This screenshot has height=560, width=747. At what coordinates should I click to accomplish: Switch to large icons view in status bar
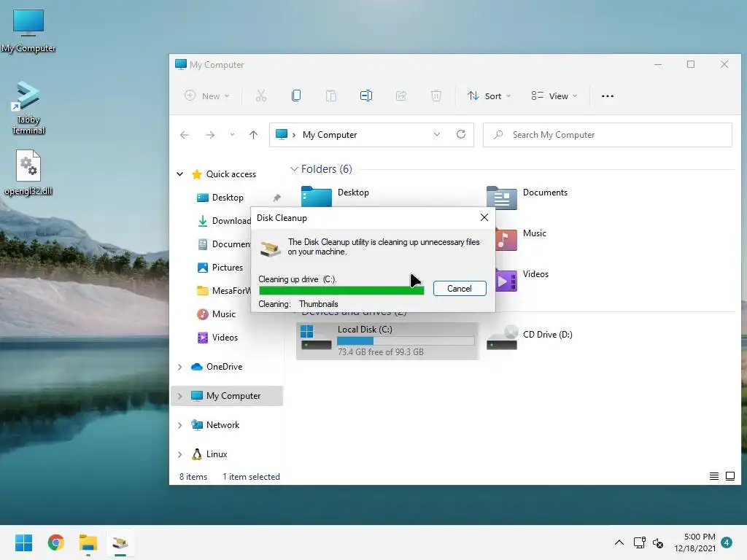729,476
